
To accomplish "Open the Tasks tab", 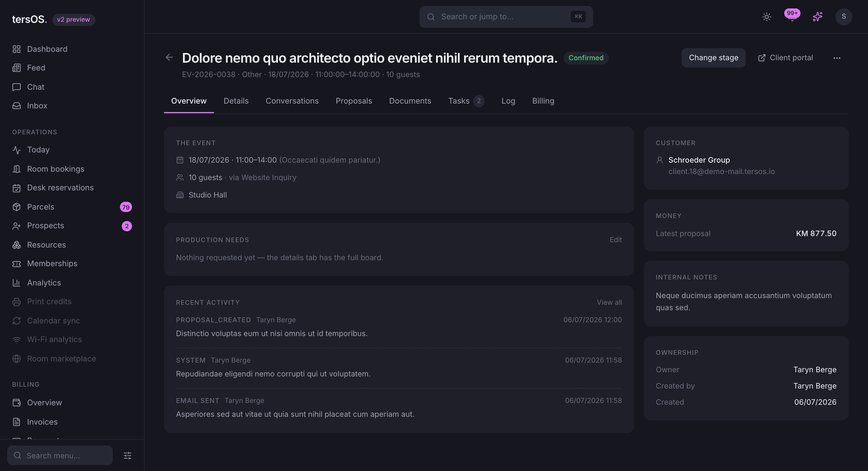I will [466, 101].
